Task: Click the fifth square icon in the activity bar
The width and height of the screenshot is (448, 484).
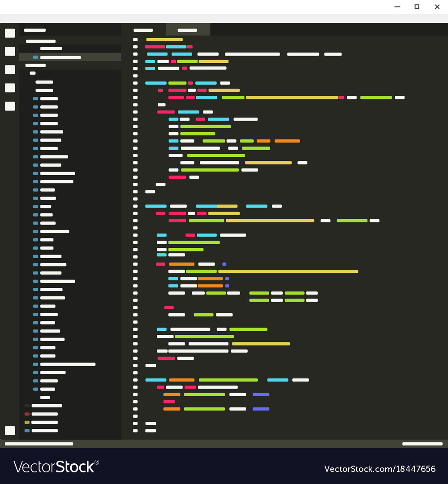Action: (x=10, y=106)
